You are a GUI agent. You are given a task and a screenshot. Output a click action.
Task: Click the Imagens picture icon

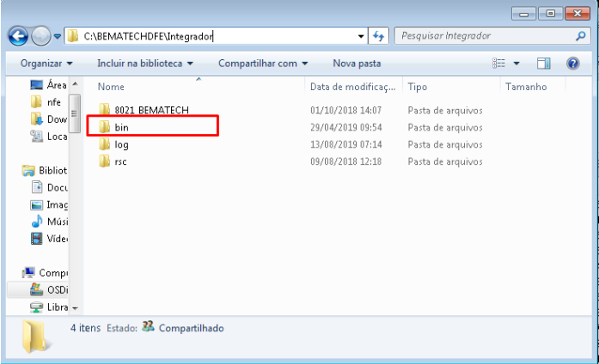tap(36, 205)
